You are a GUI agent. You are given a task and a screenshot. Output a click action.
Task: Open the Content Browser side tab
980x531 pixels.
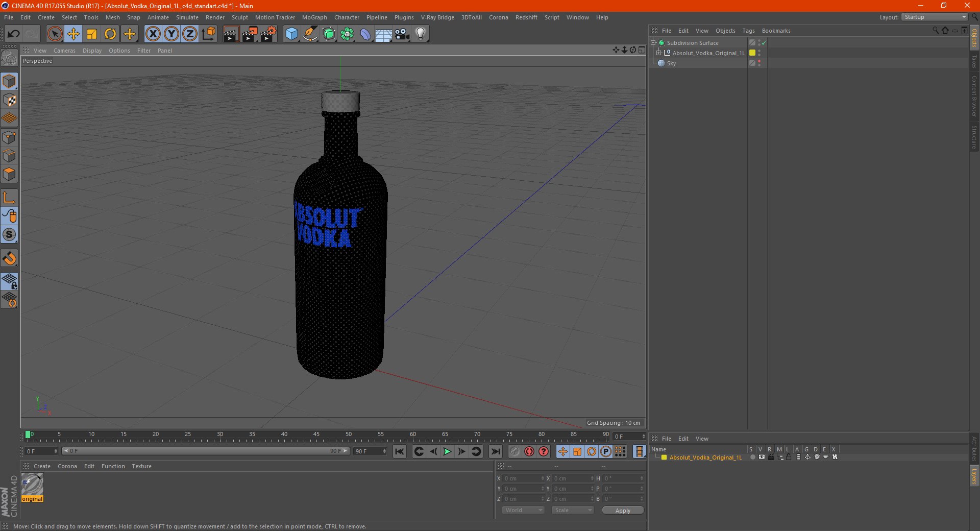[974, 96]
